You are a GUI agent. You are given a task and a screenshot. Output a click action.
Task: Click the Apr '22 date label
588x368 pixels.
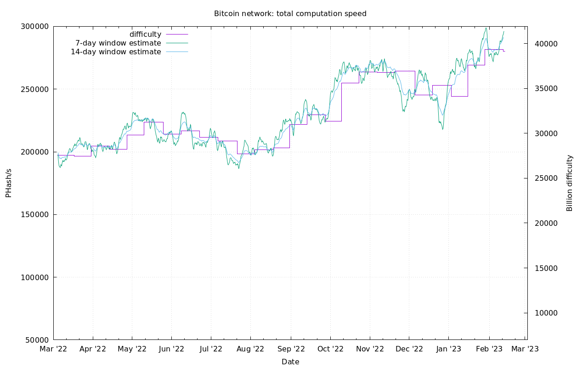click(93, 349)
